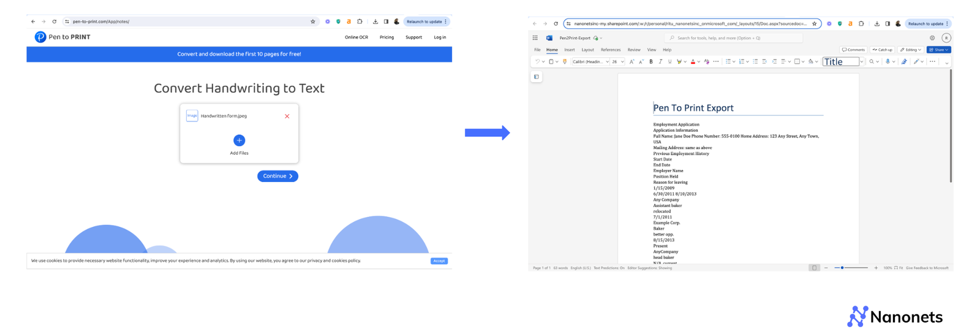Open navigation pane icon beside the document

point(537,77)
